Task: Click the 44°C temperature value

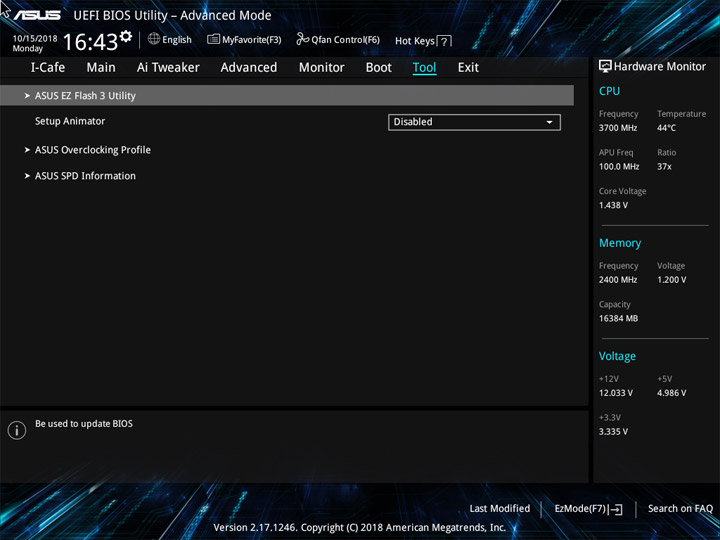Action: 666,128
